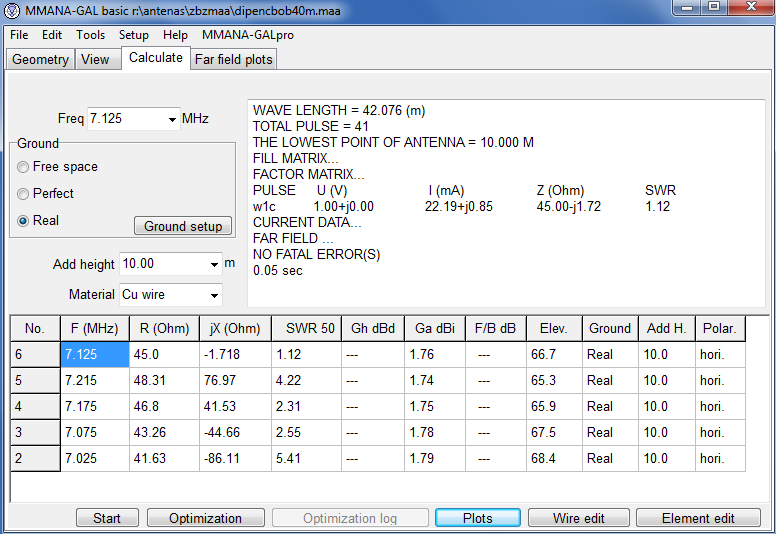
Task: Click the Polar. column header
Action: coord(720,329)
